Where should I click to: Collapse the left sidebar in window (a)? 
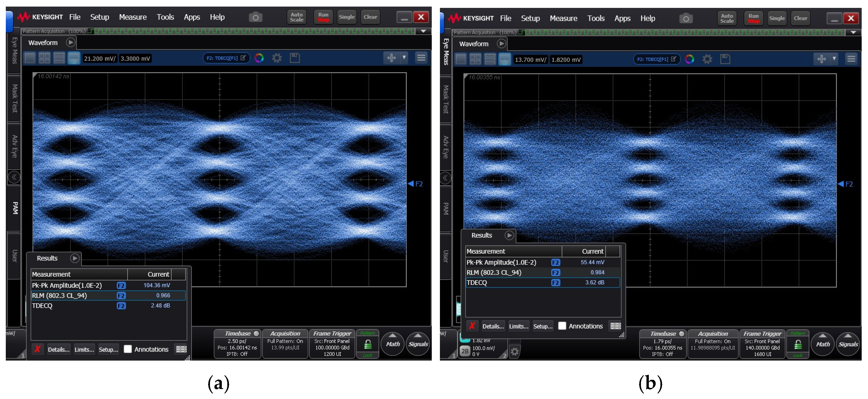click(14, 178)
